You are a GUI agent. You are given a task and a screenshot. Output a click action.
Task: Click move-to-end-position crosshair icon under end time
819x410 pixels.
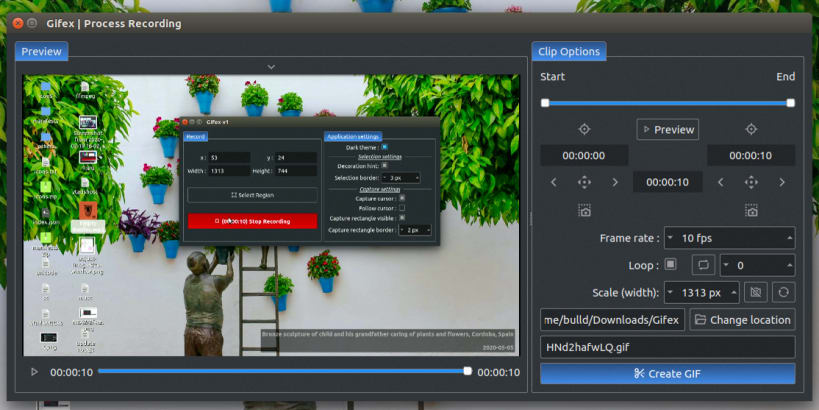(x=751, y=182)
